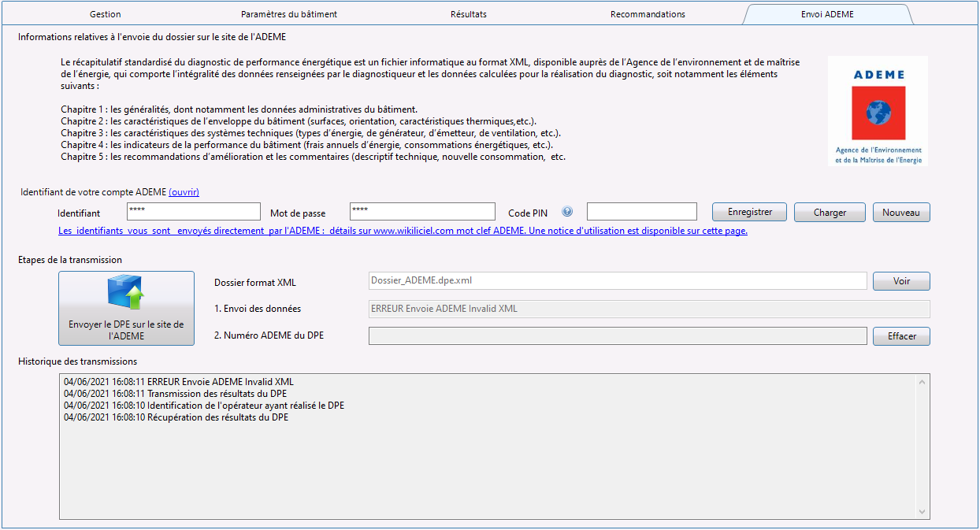The height and width of the screenshot is (530, 980).
Task: Click inside the Code PIN field
Action: (x=640, y=210)
